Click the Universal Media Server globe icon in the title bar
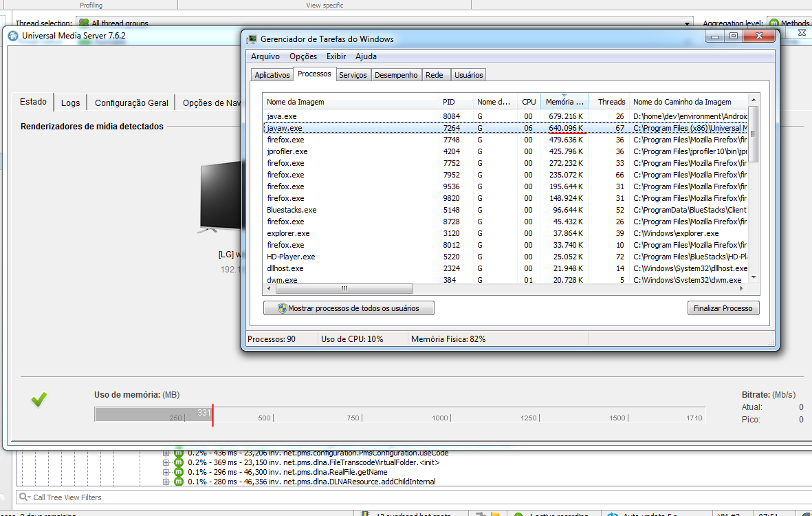This screenshot has height=516, width=812. [x=12, y=35]
